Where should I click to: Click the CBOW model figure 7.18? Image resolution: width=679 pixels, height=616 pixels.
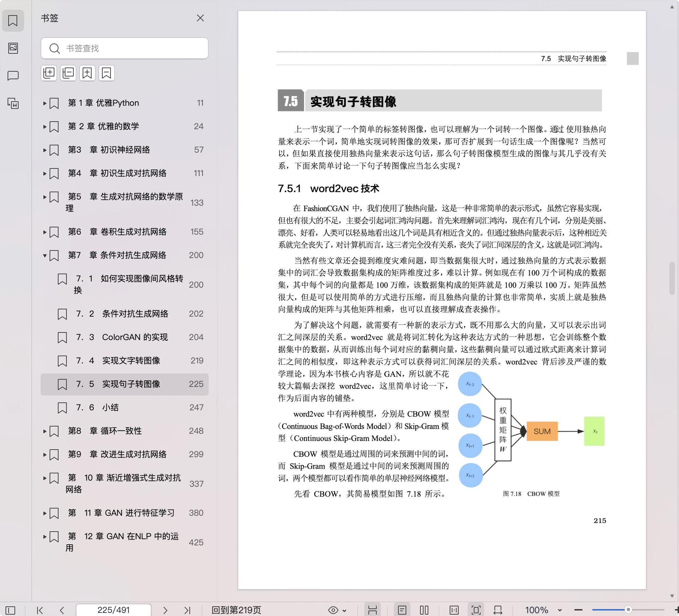coord(531,430)
